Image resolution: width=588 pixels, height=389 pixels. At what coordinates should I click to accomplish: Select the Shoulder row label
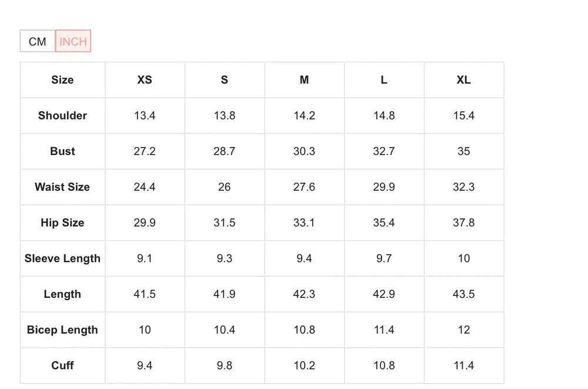click(62, 115)
